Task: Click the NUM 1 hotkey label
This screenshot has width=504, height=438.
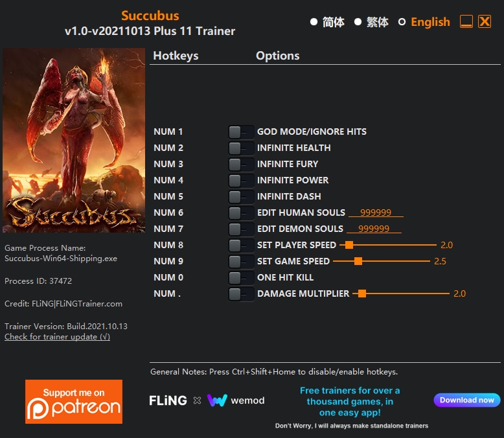Action: [168, 132]
